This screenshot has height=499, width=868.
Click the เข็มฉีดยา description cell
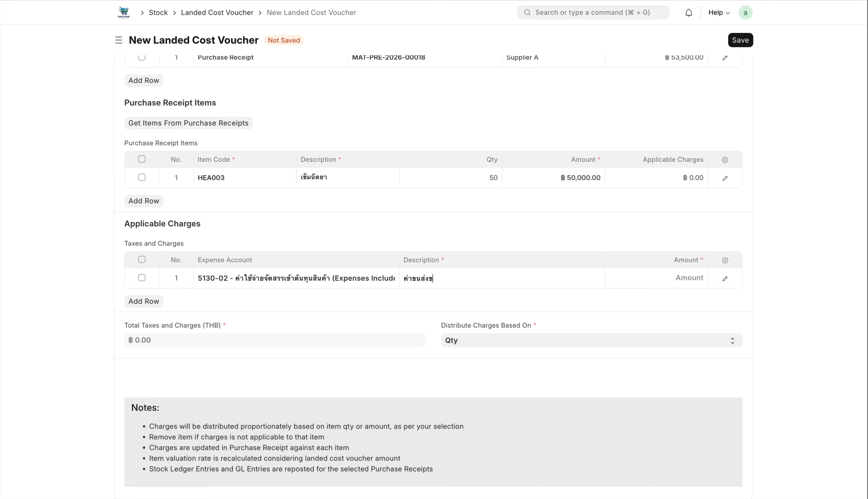[348, 177]
